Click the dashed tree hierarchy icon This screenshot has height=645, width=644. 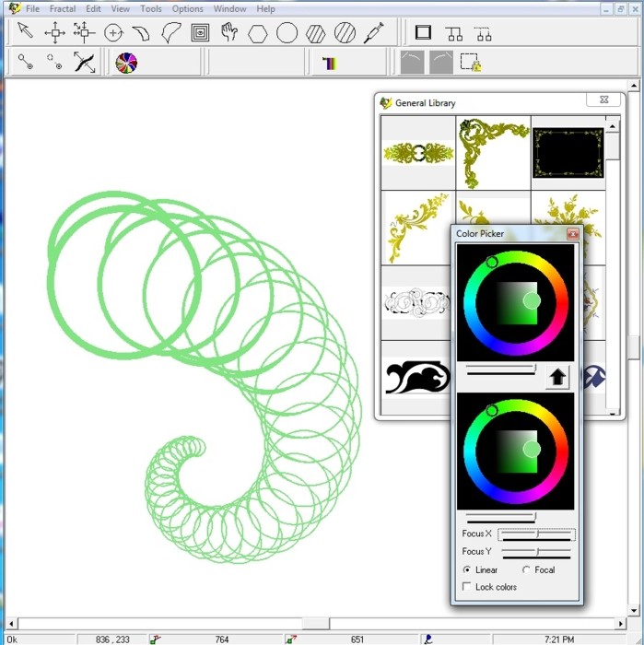click(x=484, y=34)
